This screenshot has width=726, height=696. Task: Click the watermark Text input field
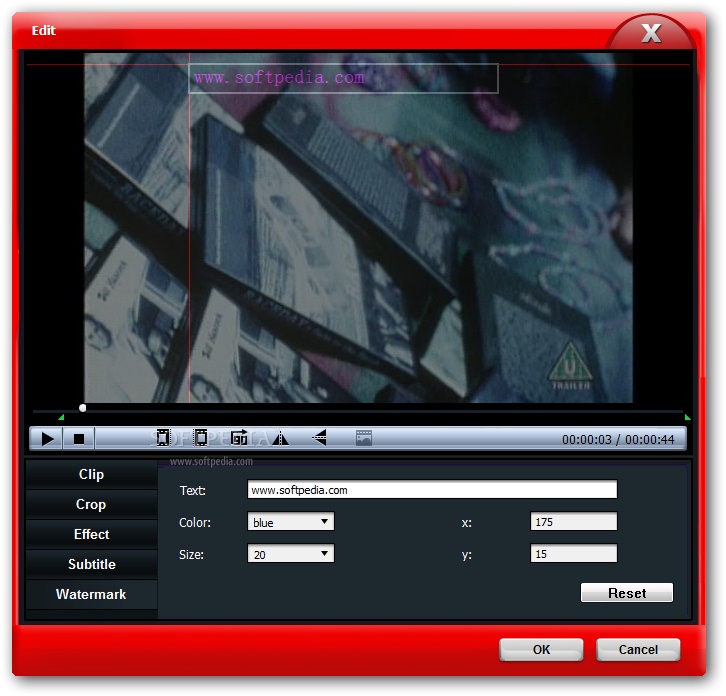tap(432, 489)
